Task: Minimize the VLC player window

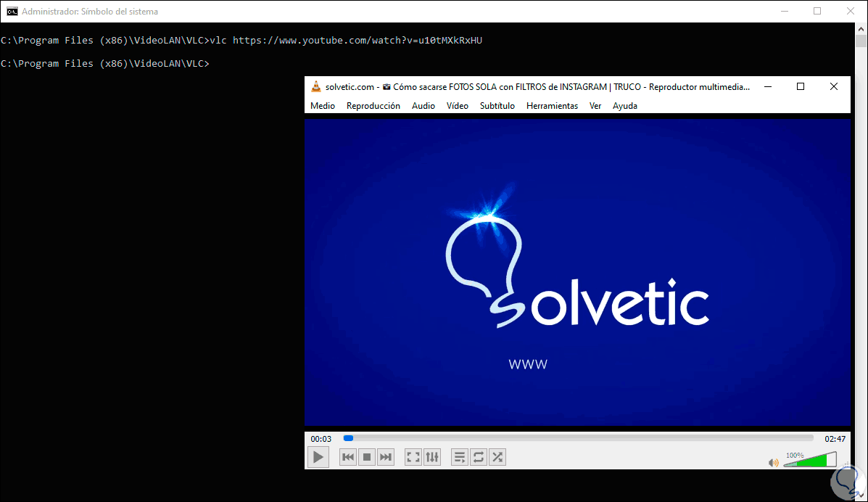Action: 768,86
